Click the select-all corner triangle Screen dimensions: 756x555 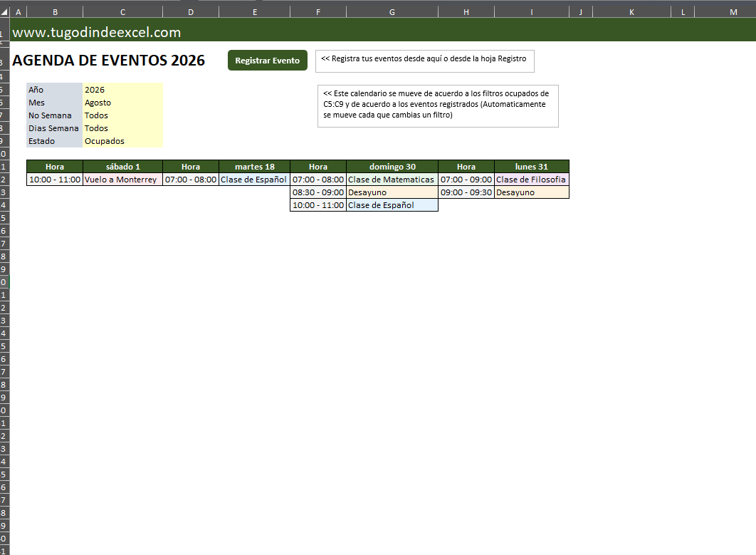(x=4, y=12)
